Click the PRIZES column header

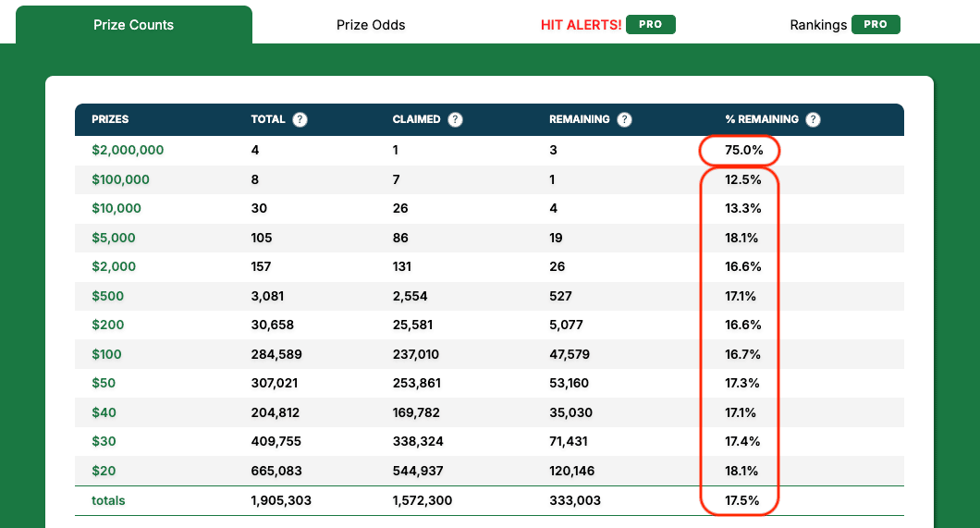(110, 119)
